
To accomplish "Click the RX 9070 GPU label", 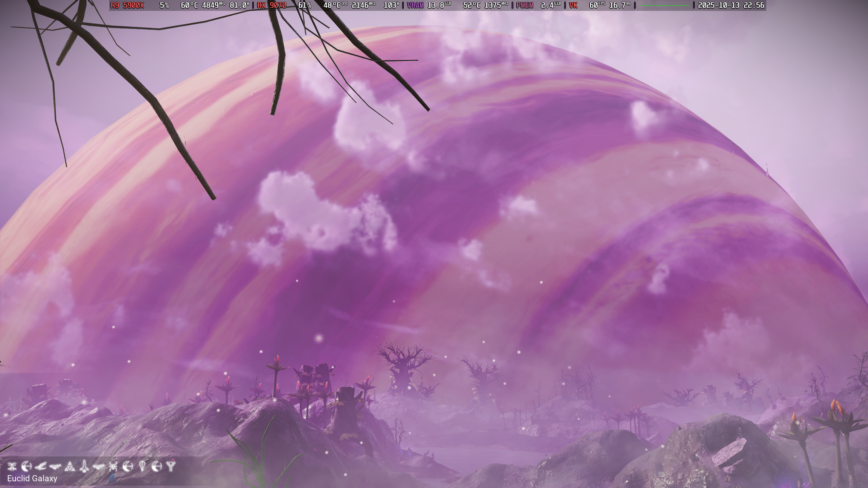I will point(272,5).
